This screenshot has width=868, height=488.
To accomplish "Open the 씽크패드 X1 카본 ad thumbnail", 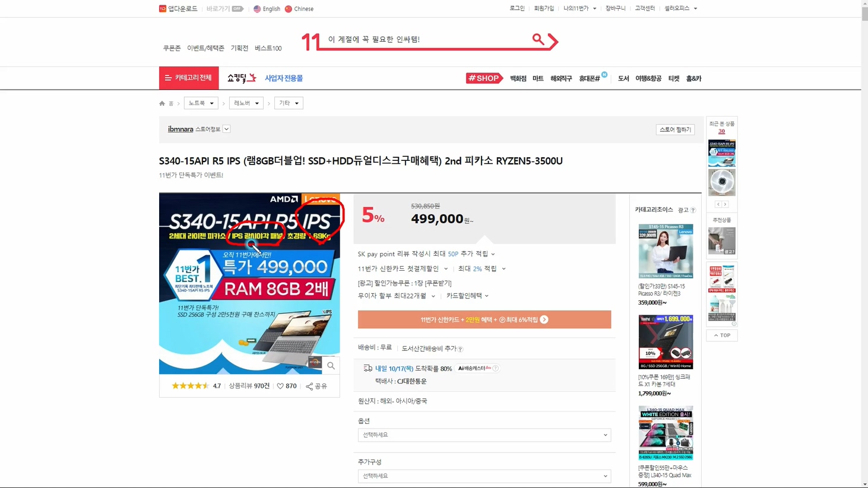I will point(666,342).
